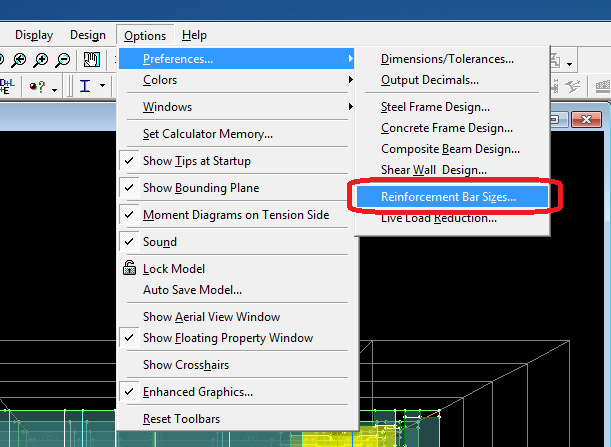Open Dimensions/Tolerances preferences
Viewport: 611px width, 447px height.
pyautogui.click(x=452, y=59)
